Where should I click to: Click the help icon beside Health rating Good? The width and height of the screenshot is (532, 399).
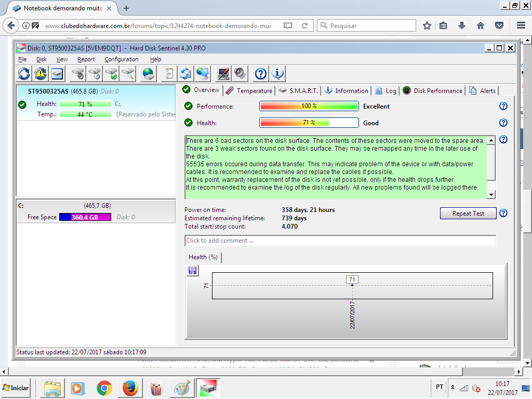coord(503,123)
